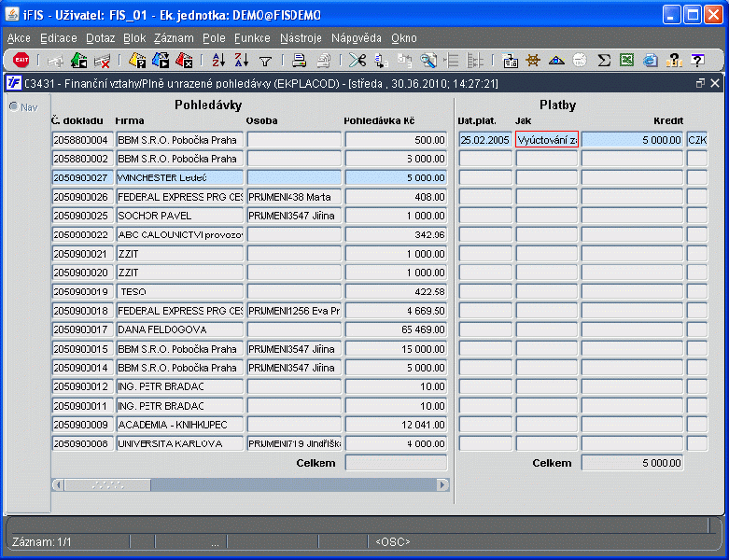Export to Excel via green spreadsheet icon
This screenshot has height=560, width=729.
pyautogui.click(x=626, y=60)
